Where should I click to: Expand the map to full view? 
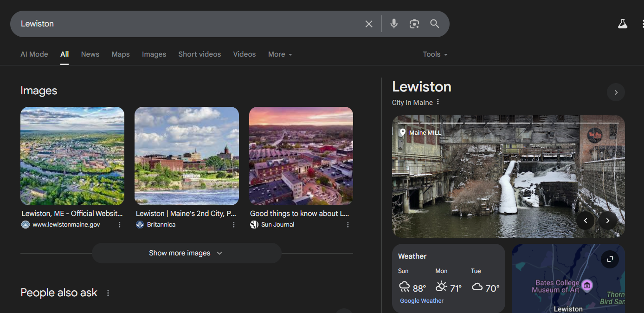pos(610,259)
